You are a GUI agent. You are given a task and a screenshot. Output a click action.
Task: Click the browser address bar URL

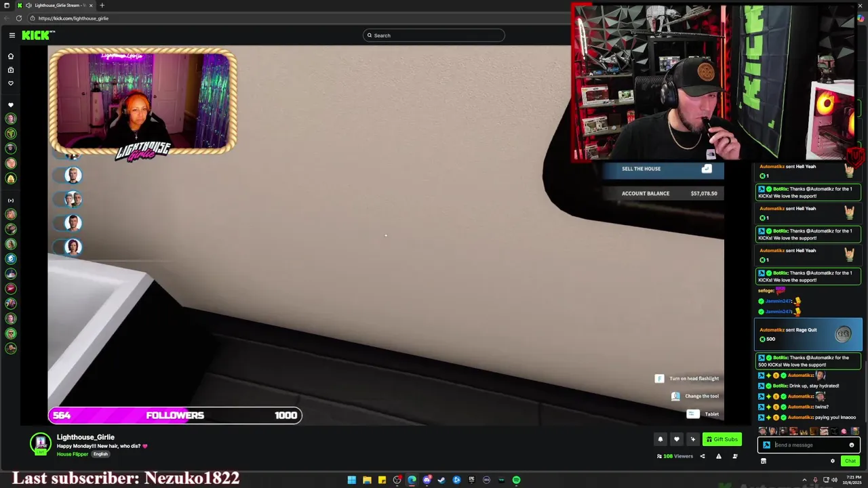73,18
